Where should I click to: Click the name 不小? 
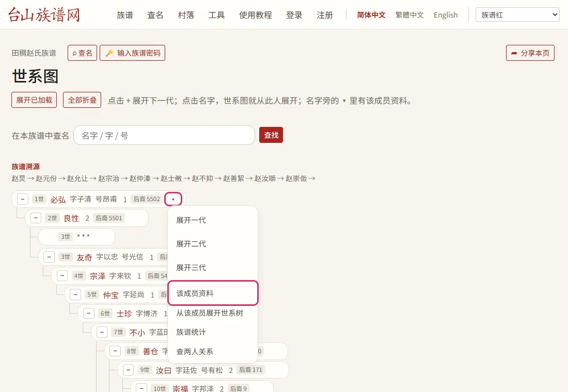pyautogui.click(x=138, y=333)
